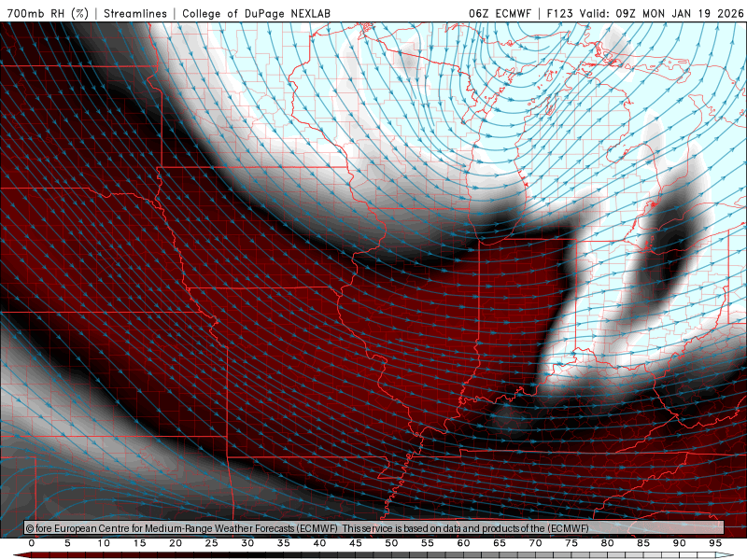
Task: Click the "65" colorbar tick label
Action: 500,543
